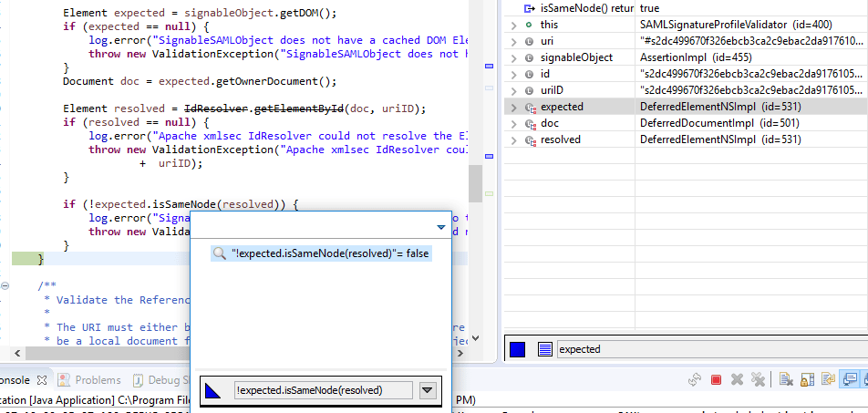Click the local variable icon next to 'expected'
Viewport: 868px width, 413px height.
[x=531, y=108]
